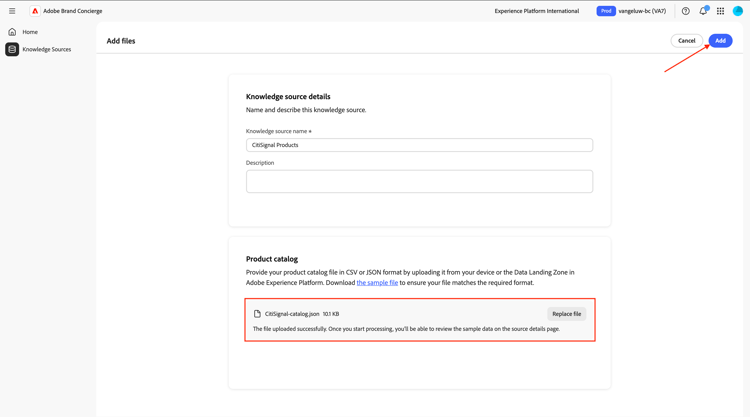The height and width of the screenshot is (417, 750).
Task: Toggle the hamburger navigation menu
Action: pyautogui.click(x=12, y=11)
